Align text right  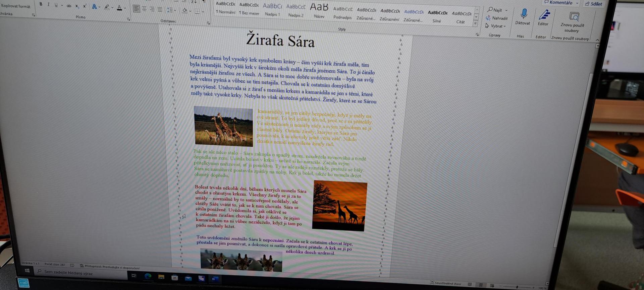tap(152, 9)
